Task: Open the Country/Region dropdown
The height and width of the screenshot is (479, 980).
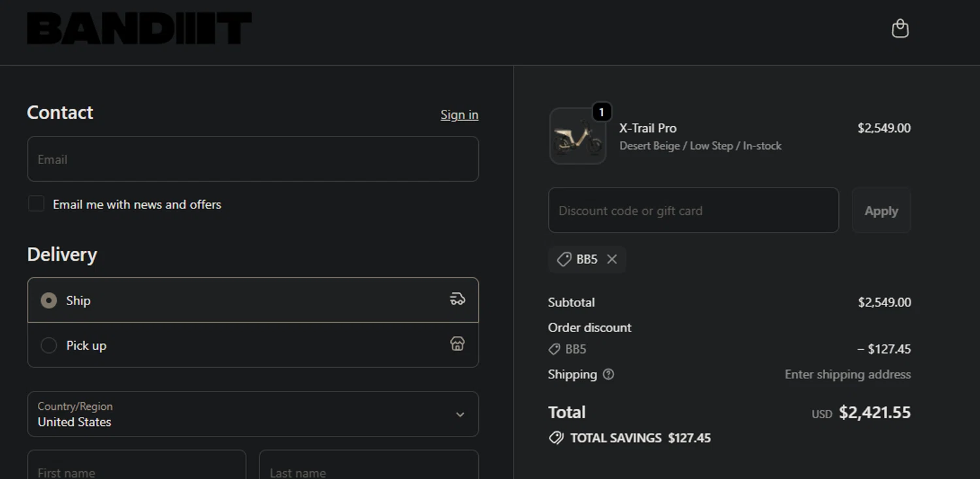Action: click(253, 414)
